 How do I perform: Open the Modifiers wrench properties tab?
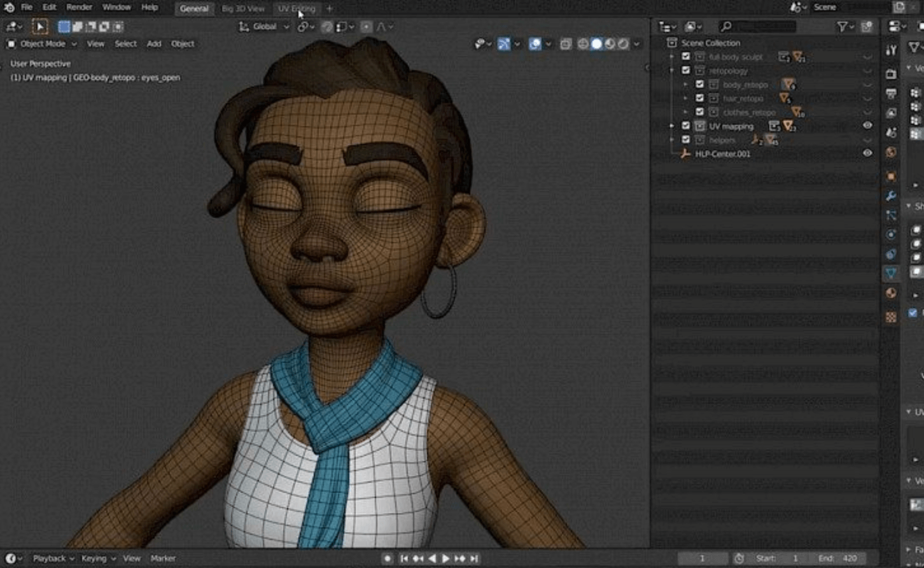point(891,196)
